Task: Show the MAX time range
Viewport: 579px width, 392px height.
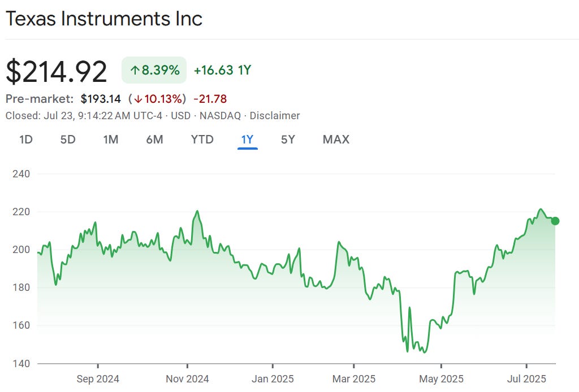Action: (x=336, y=140)
